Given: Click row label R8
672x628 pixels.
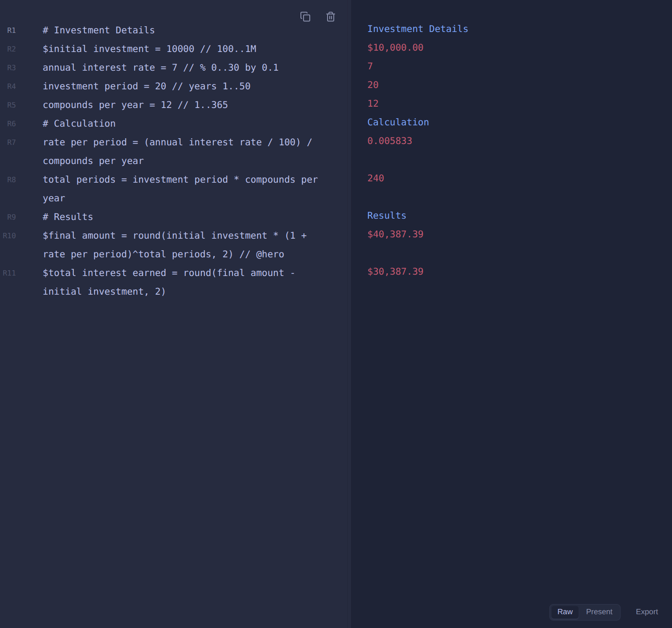Looking at the screenshot, I should click(x=12, y=180).
